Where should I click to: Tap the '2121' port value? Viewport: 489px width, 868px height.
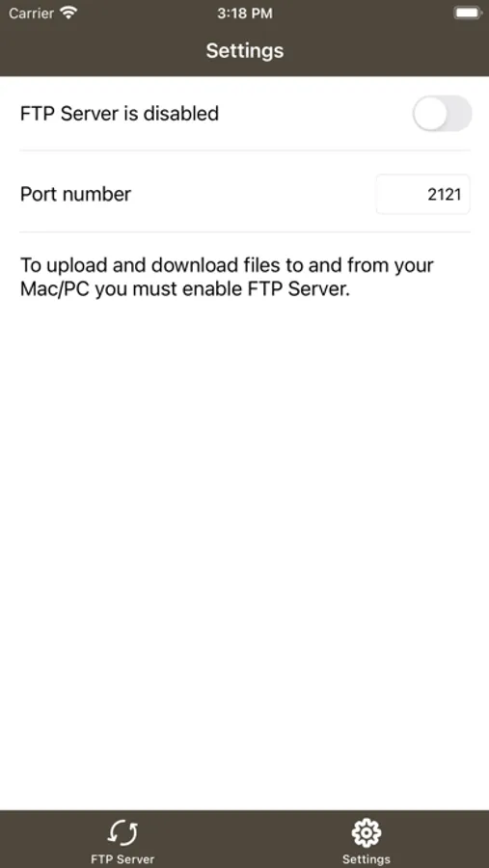click(x=445, y=194)
